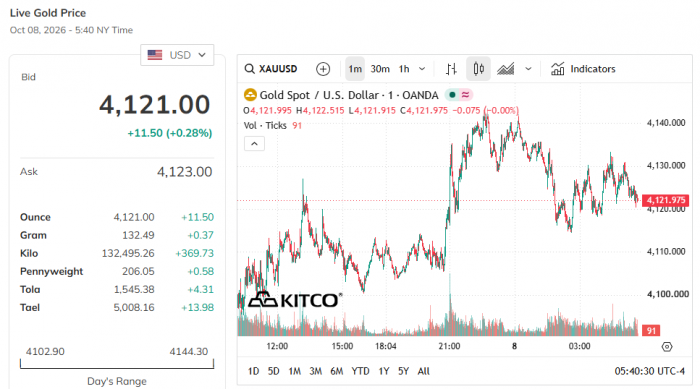Click the pink approximate-data badge icon
700x389 pixels.
pos(465,95)
